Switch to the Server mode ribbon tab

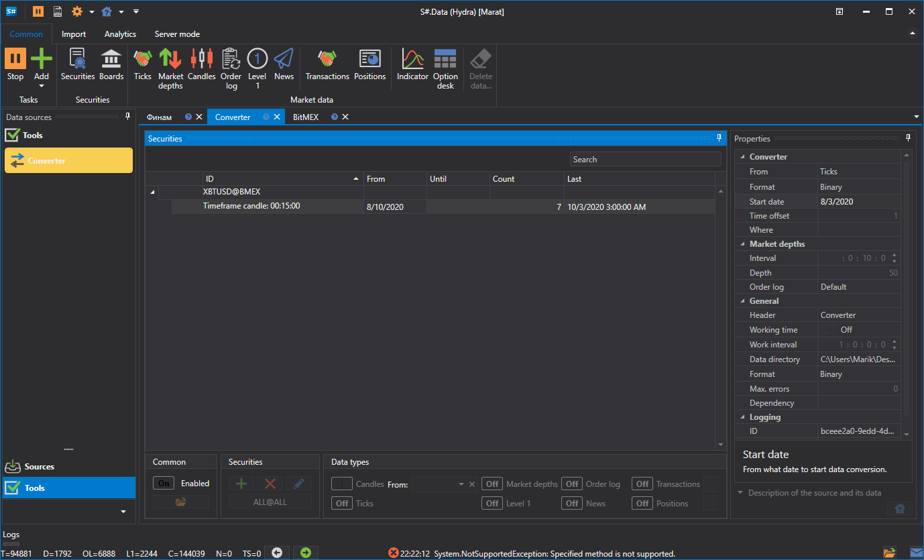[x=177, y=34]
